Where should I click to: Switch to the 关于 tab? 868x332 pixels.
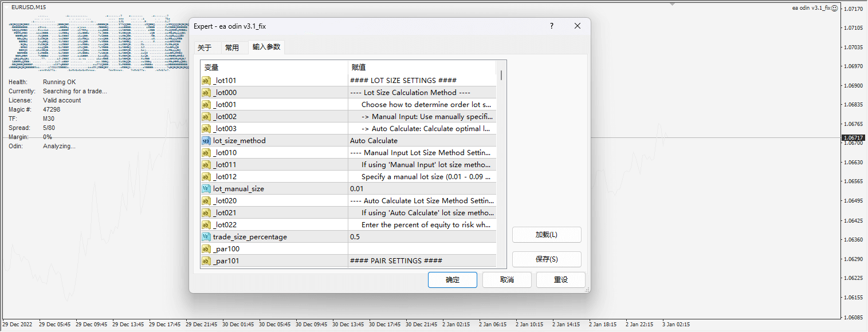(206, 48)
